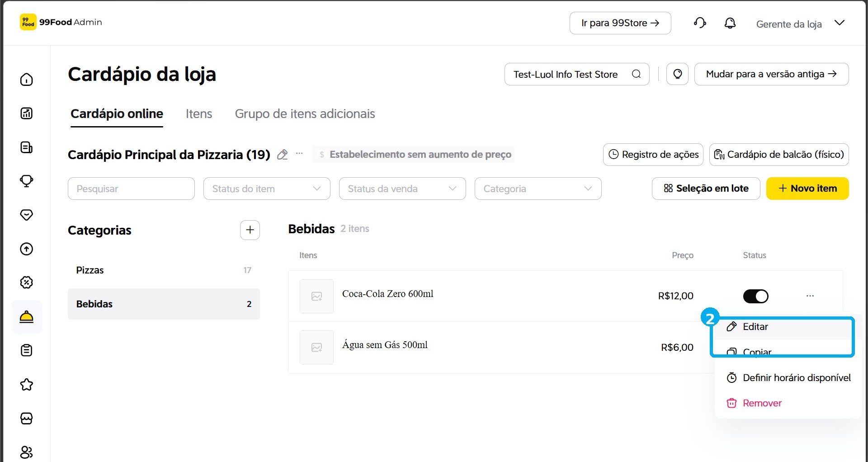
Task: Click Mudar para a versão antiga
Action: [771, 74]
